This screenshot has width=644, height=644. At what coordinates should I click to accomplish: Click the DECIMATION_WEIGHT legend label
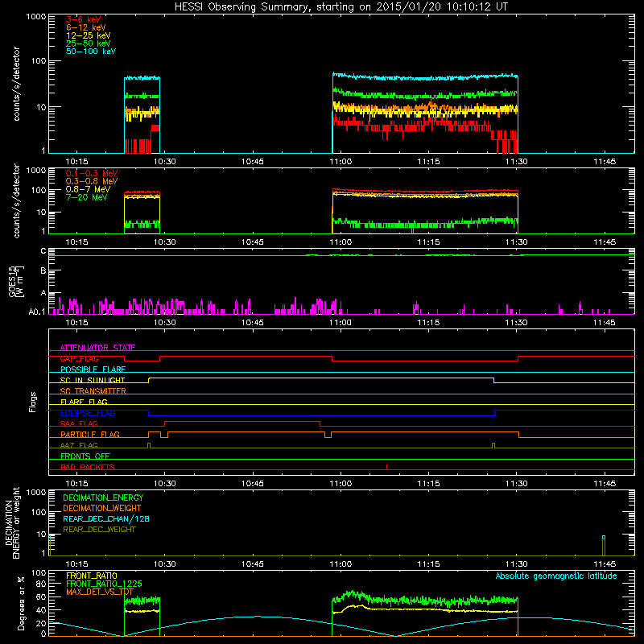pyautogui.click(x=102, y=508)
